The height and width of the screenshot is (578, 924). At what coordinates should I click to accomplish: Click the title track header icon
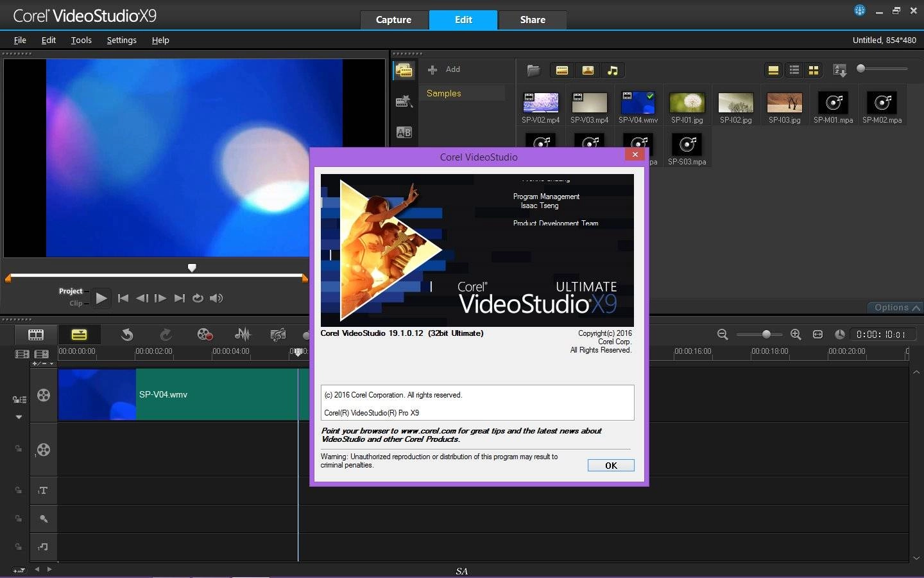(43, 491)
